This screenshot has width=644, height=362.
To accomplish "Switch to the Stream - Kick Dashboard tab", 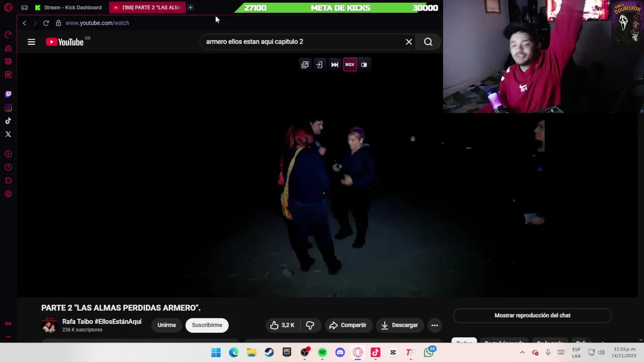I will click(x=68, y=8).
